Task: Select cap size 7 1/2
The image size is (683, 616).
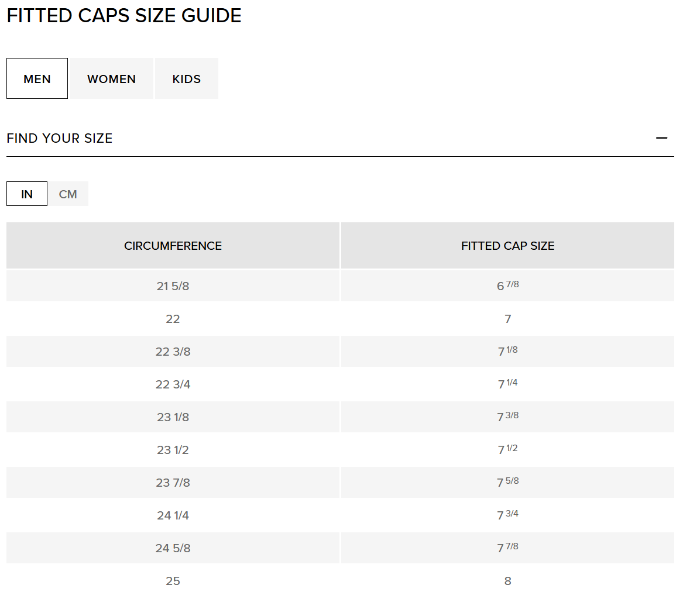Action: [507, 449]
